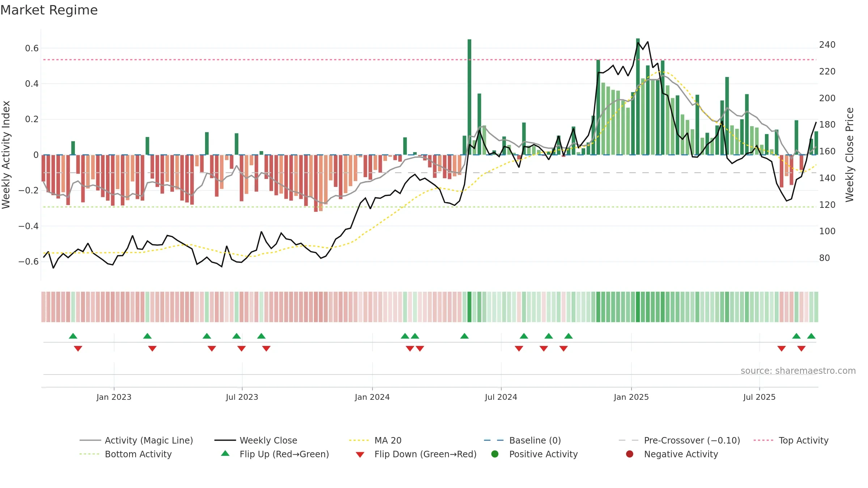Select the Jul 2024 x-axis label
This screenshot has height=488, width=868.
[x=501, y=397]
